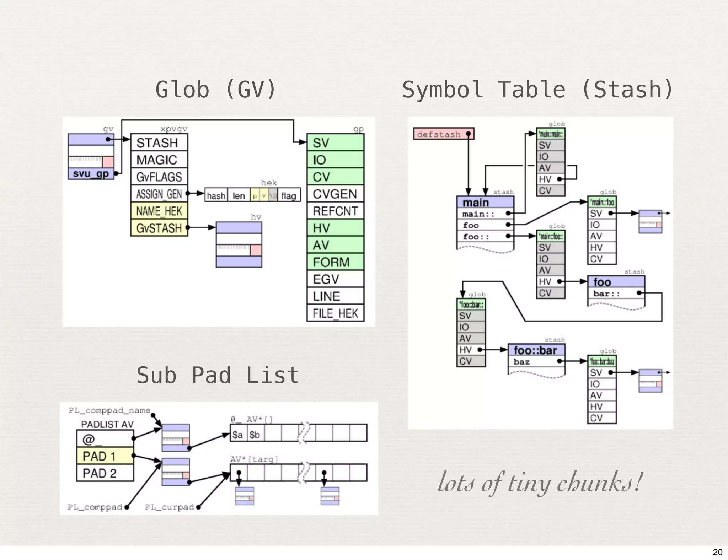Click the $b array cell

(x=255, y=434)
